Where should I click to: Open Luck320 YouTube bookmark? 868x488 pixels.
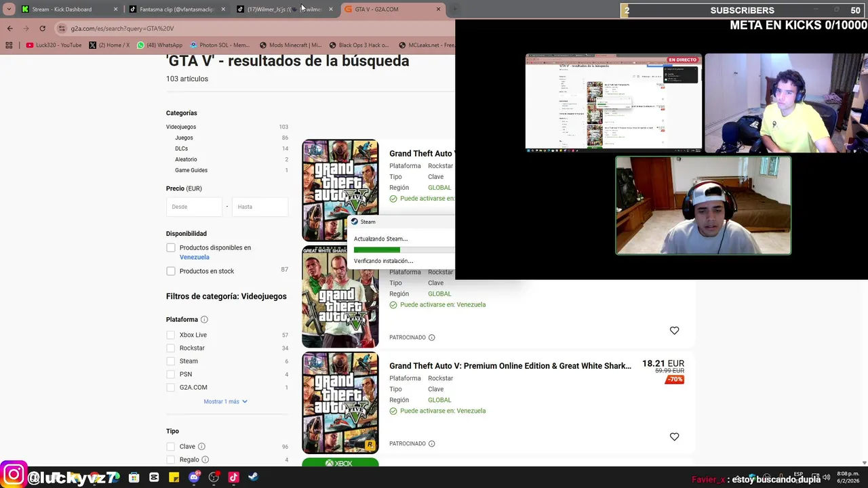point(54,45)
